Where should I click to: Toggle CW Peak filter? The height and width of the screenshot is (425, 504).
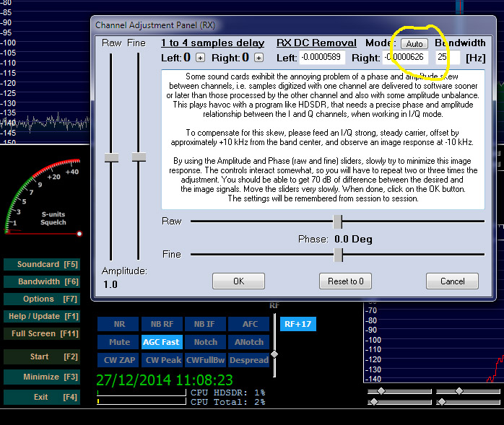[162, 360]
